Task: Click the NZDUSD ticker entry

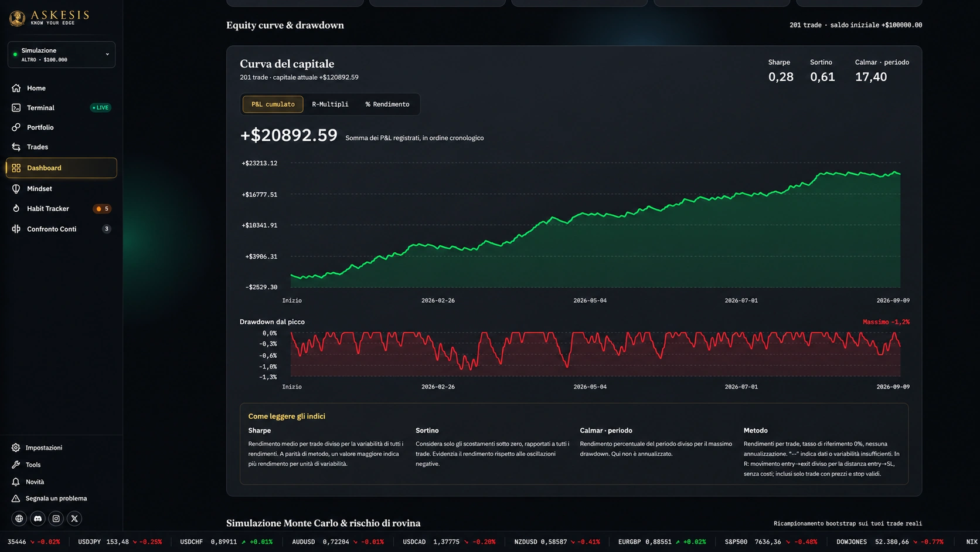Action: pos(557,542)
